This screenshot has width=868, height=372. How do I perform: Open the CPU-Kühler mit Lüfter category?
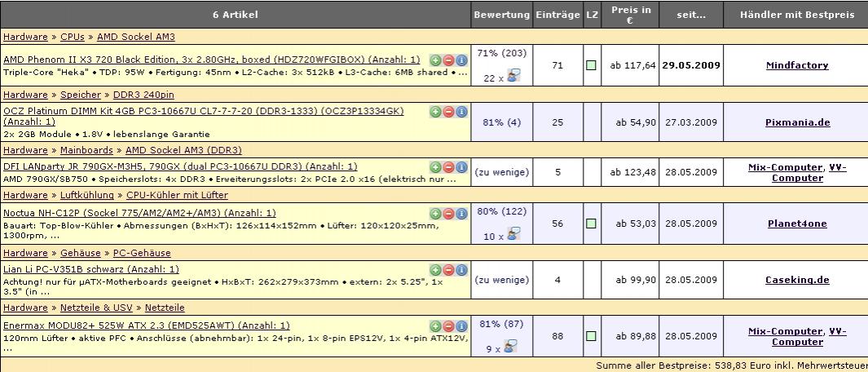(177, 195)
